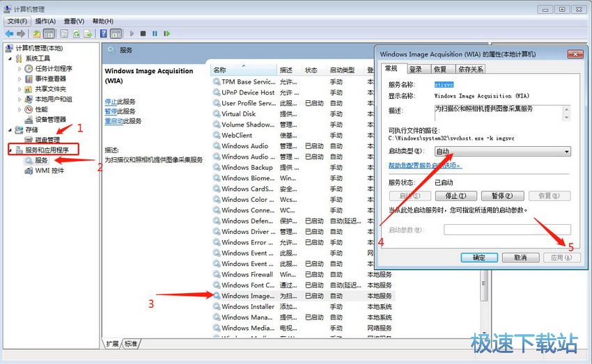592x364 pixels.
Task: Open the 操作(A) menu
Action: pos(45,21)
